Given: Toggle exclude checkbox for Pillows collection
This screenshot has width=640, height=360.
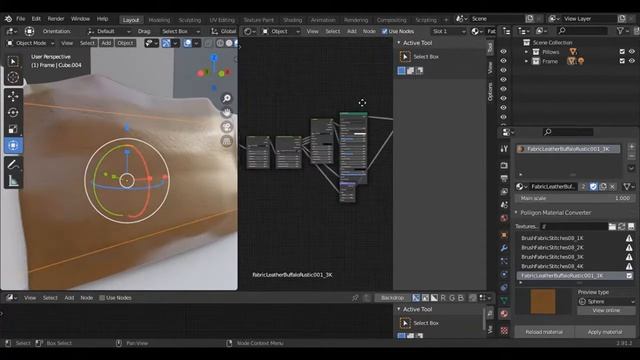Looking at the screenshot, I should click(622, 52).
